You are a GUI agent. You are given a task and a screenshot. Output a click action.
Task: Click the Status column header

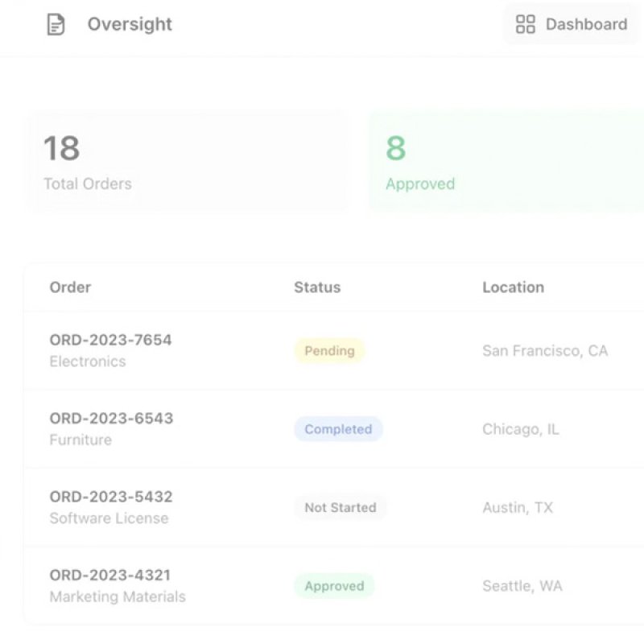[x=316, y=287]
